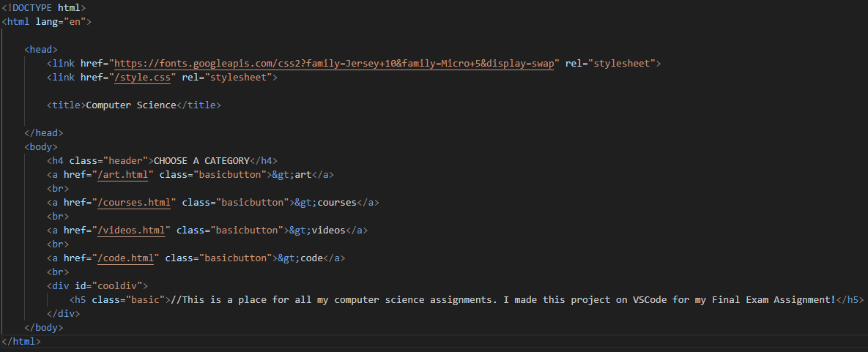Click the /videos.html href link

click(x=133, y=231)
